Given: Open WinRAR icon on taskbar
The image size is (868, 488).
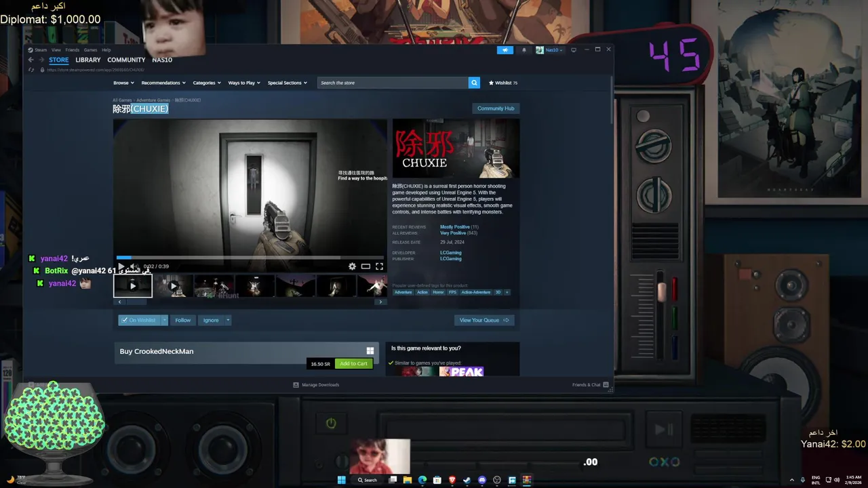Looking at the screenshot, I should (527, 480).
